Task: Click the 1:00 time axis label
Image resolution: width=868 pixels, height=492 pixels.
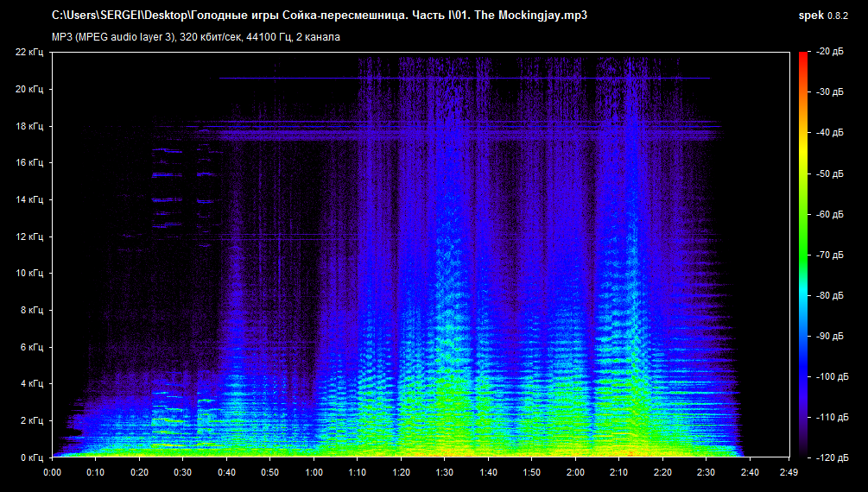Action: tap(314, 472)
